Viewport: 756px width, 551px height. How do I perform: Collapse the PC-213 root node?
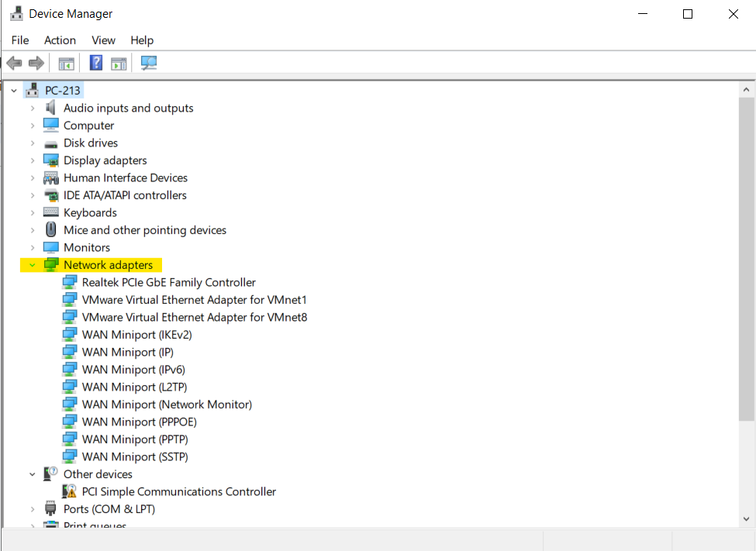coord(13,91)
